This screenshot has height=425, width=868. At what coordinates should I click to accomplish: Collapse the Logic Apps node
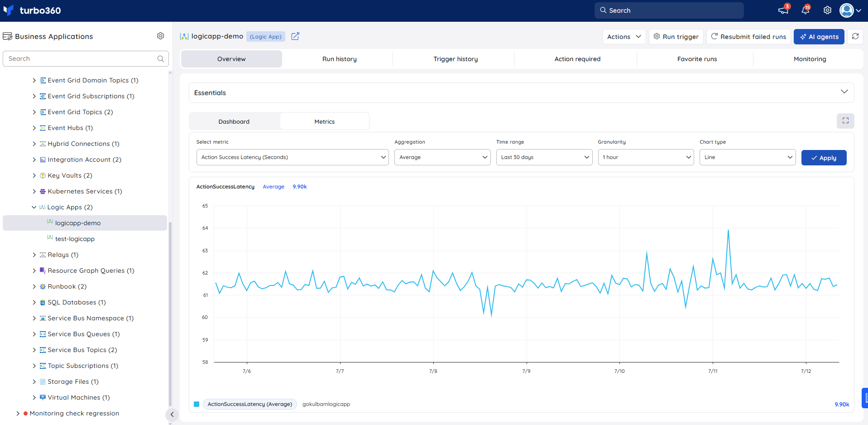pyautogui.click(x=34, y=207)
